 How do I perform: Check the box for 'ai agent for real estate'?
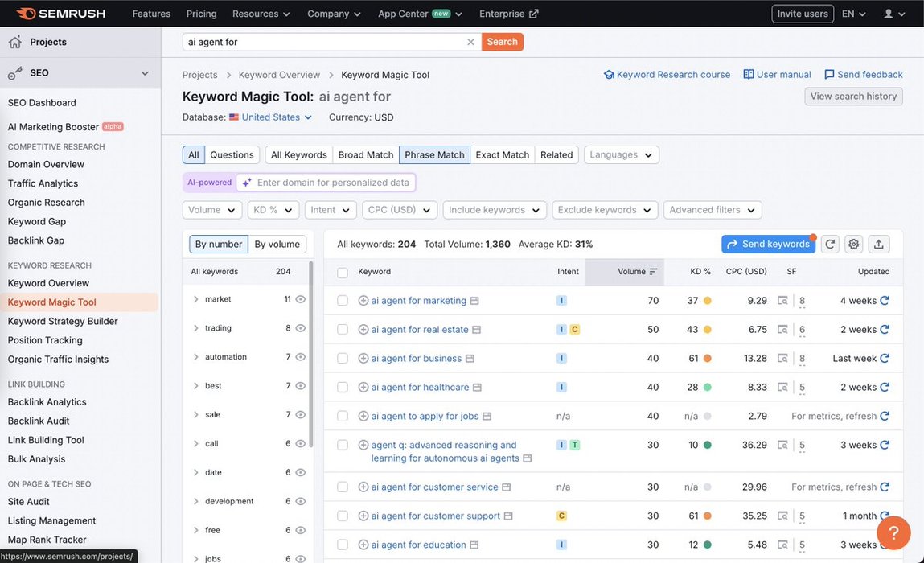click(343, 330)
